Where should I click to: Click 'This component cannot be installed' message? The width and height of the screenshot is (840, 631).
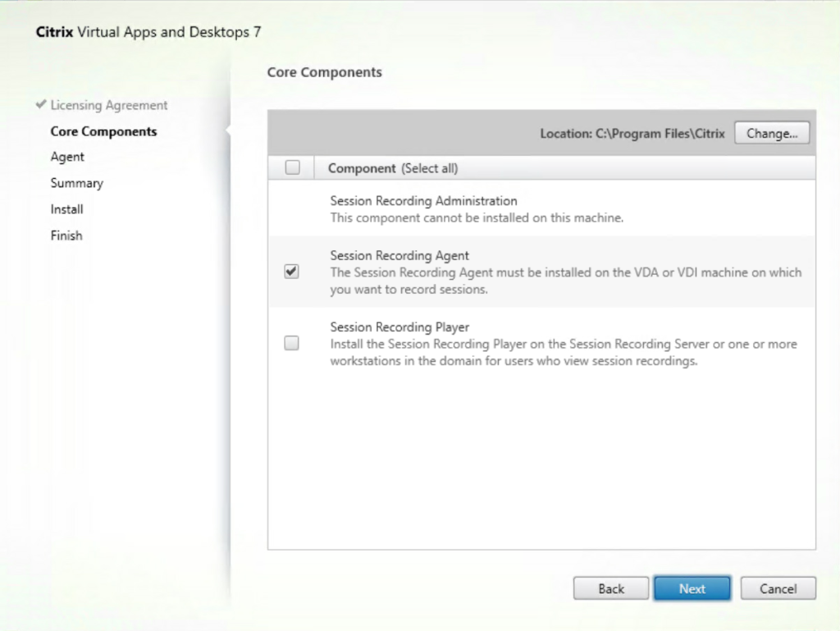477,218
